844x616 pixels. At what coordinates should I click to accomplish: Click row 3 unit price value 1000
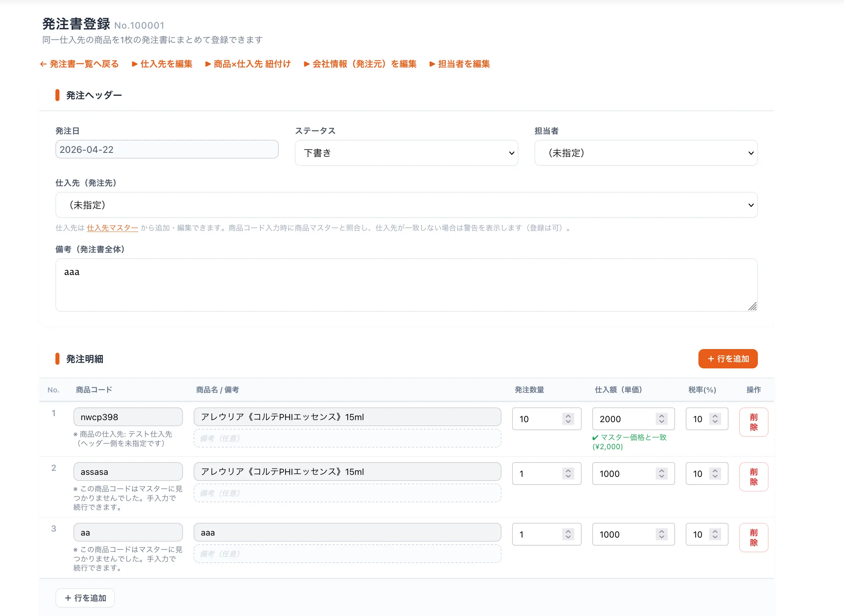click(x=609, y=535)
